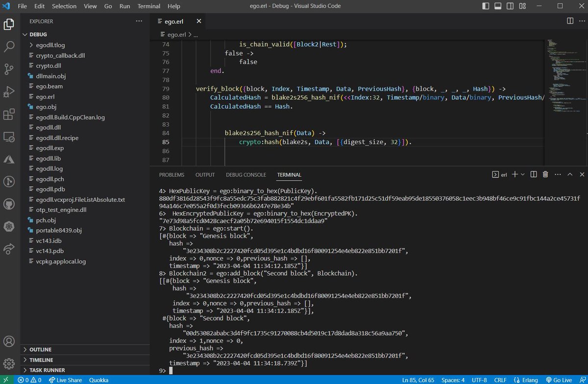Open the new terminal launch profile dropdown

click(523, 174)
